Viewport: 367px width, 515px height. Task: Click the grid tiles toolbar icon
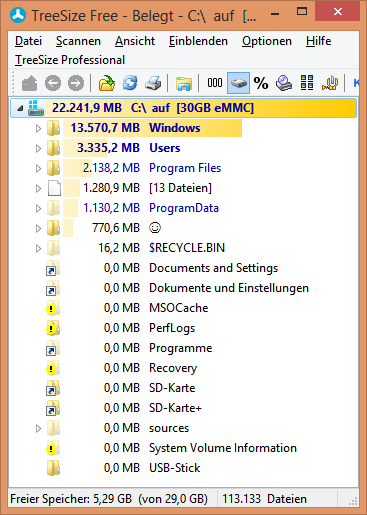tap(307, 83)
